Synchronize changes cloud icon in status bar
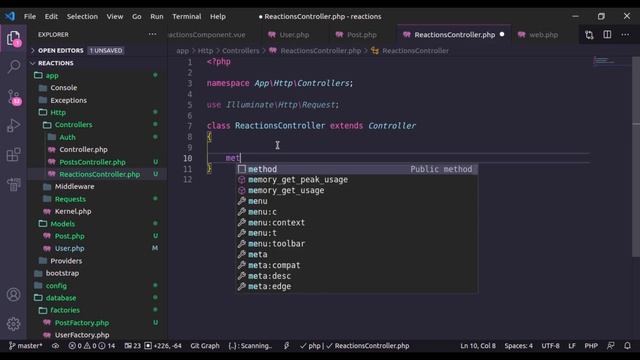The width and height of the screenshot is (640, 360). [x=56, y=346]
